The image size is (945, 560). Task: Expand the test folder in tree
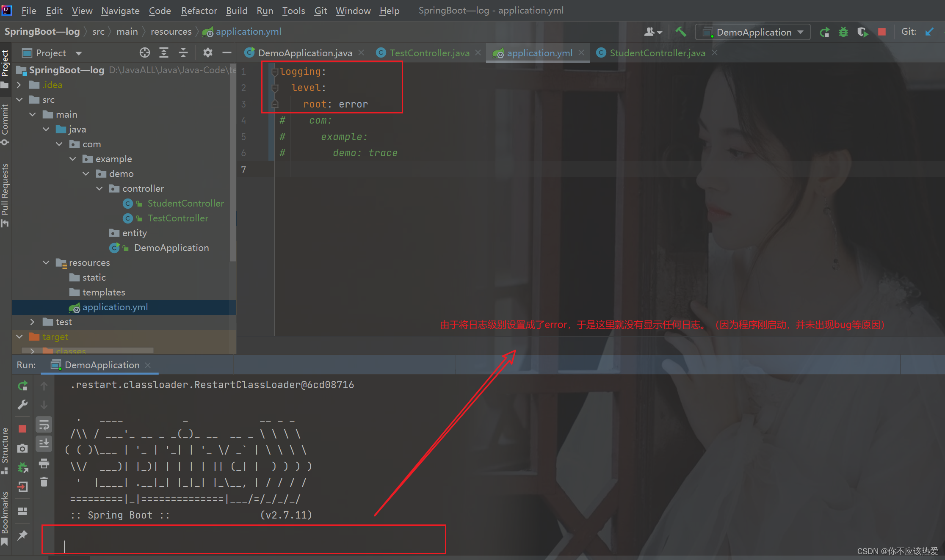point(32,322)
